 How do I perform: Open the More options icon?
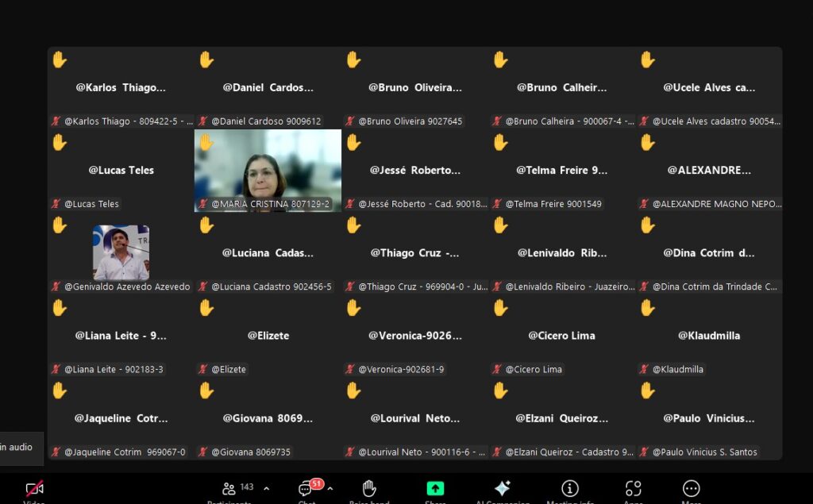[x=692, y=488]
